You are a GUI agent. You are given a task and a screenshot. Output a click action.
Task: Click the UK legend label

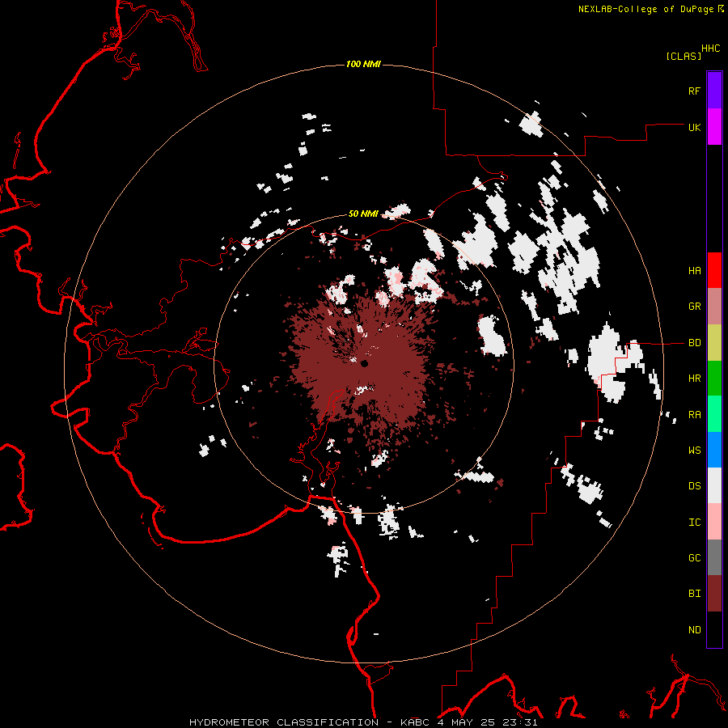tap(694, 127)
